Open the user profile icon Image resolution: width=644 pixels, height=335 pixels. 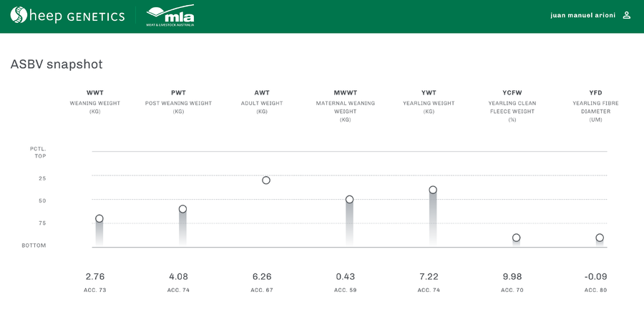627,15
